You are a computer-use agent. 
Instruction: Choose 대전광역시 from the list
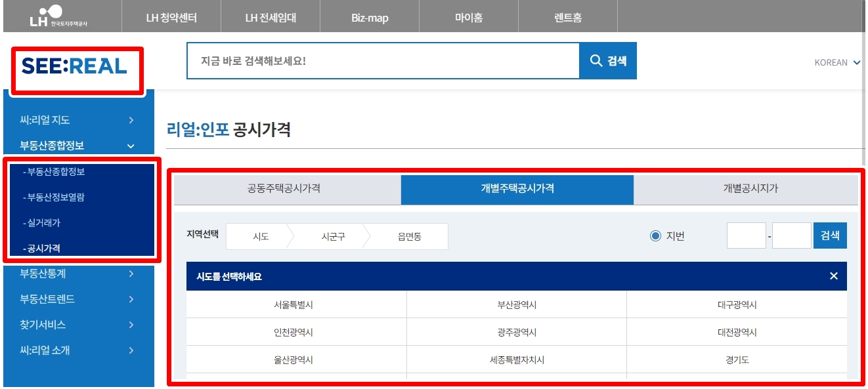pos(737,333)
